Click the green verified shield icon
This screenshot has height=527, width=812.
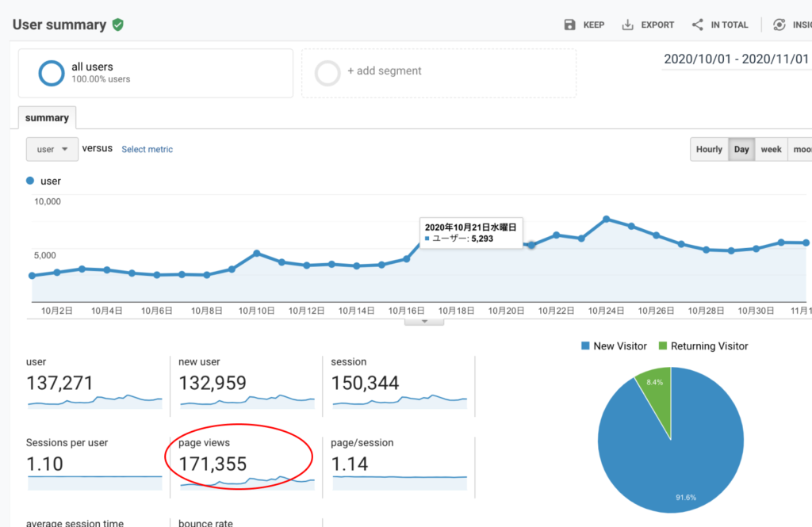pyautogui.click(x=118, y=25)
